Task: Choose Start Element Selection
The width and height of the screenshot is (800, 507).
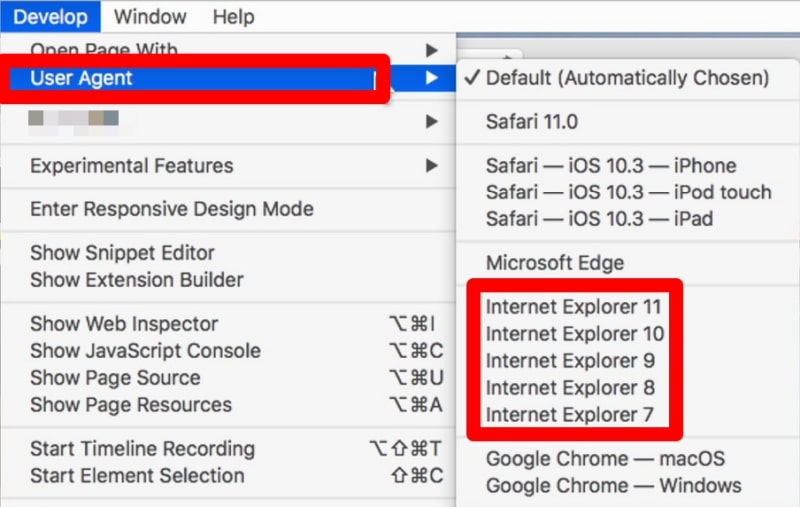Action: click(228, 476)
